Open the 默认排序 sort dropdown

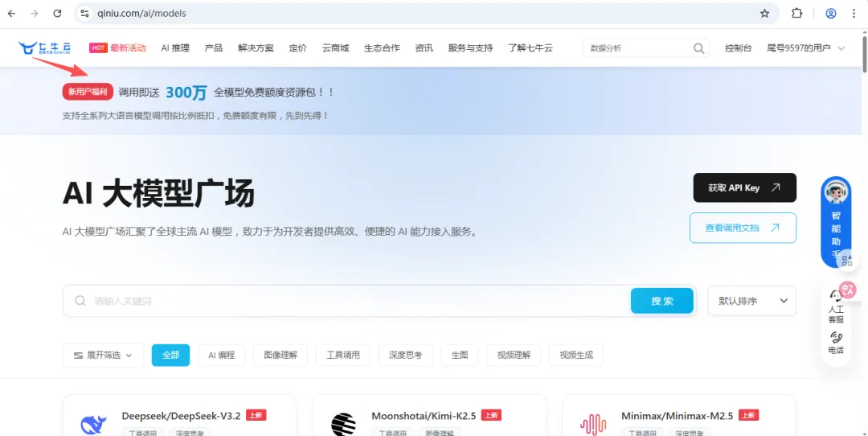[x=751, y=301]
